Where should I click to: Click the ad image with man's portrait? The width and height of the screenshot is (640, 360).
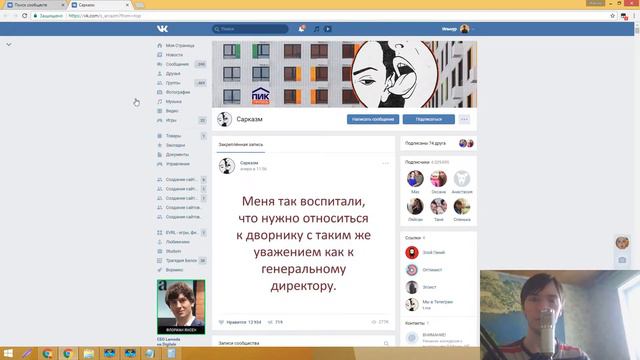(181, 307)
